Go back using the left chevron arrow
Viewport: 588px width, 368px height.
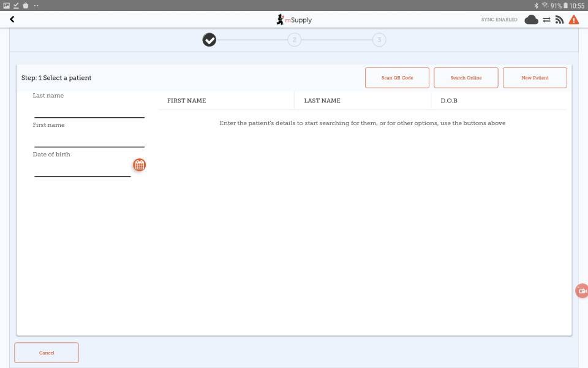12,20
